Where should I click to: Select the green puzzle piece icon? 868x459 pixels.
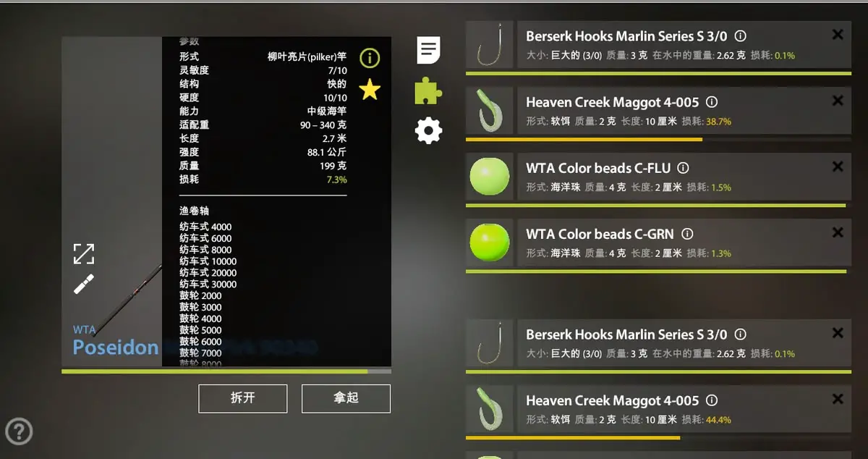pos(428,91)
